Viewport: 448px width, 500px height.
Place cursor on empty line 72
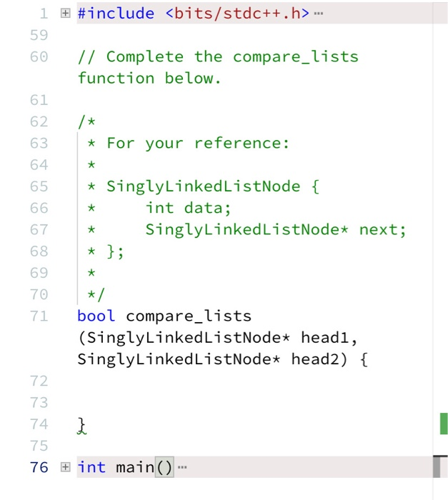[x=254, y=381]
